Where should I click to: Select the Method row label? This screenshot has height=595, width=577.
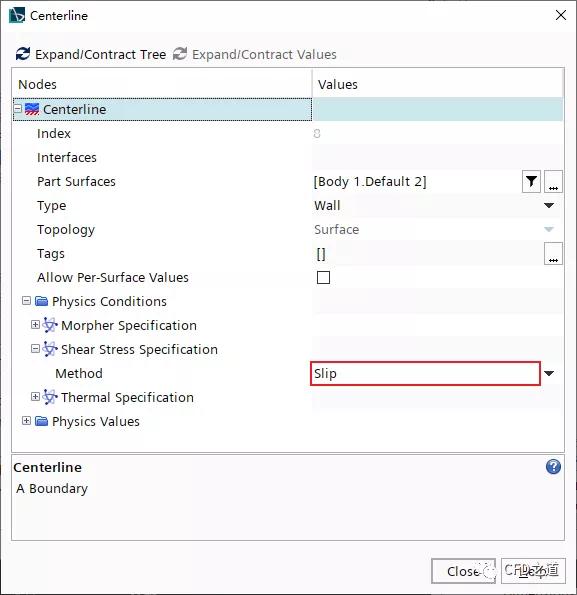click(79, 373)
